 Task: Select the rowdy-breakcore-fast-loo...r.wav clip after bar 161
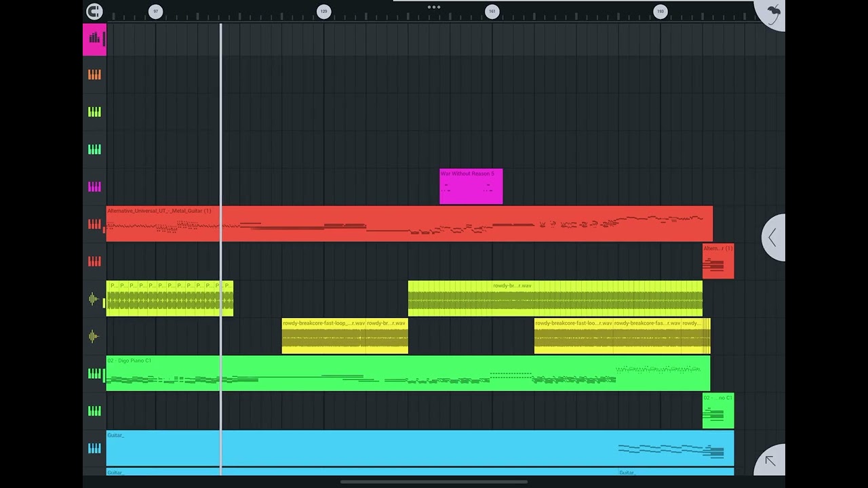click(574, 335)
